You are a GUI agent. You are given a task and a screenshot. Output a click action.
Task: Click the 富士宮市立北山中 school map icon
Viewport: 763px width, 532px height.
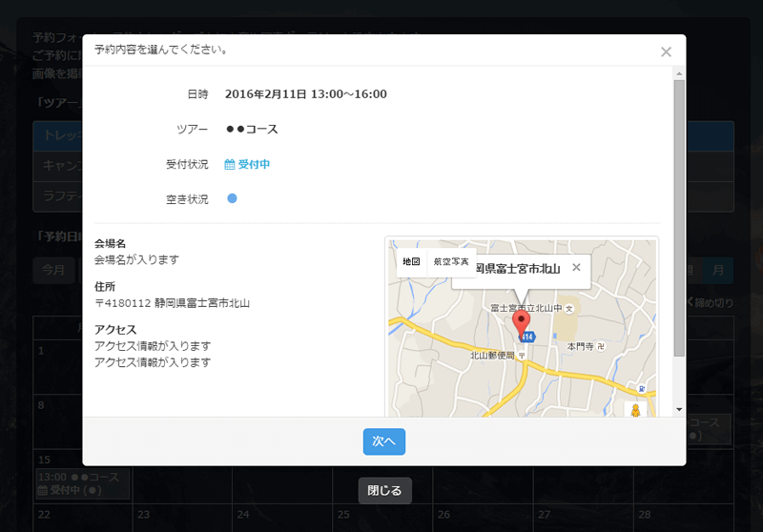coord(569,308)
